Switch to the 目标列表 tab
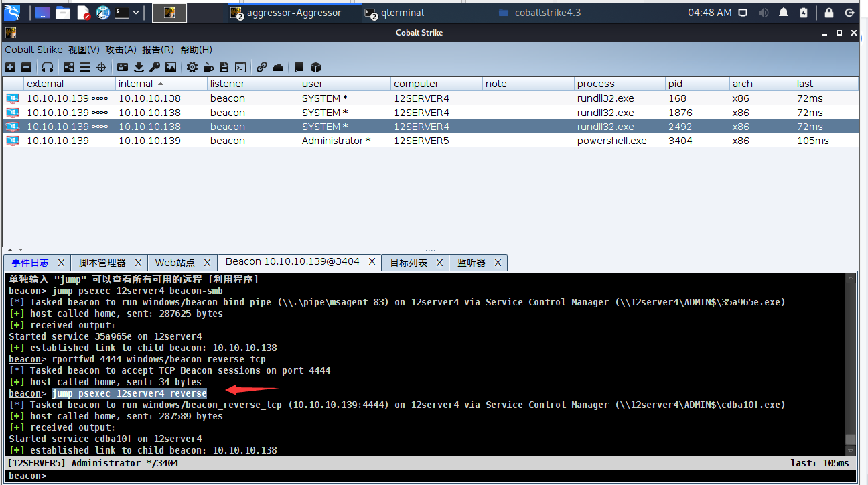 (x=409, y=263)
